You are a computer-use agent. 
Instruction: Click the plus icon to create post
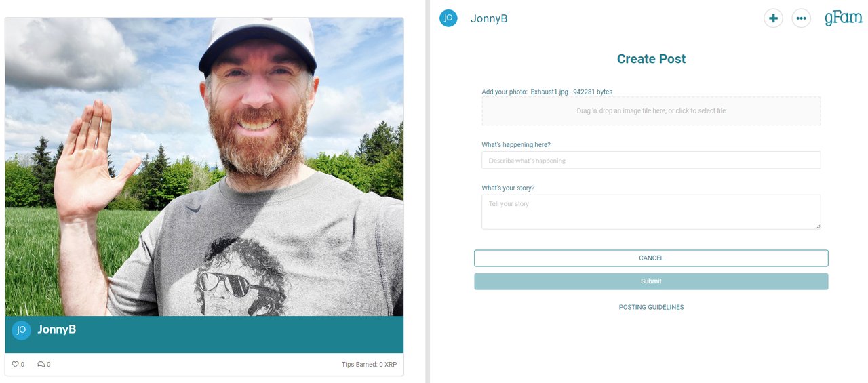point(773,18)
